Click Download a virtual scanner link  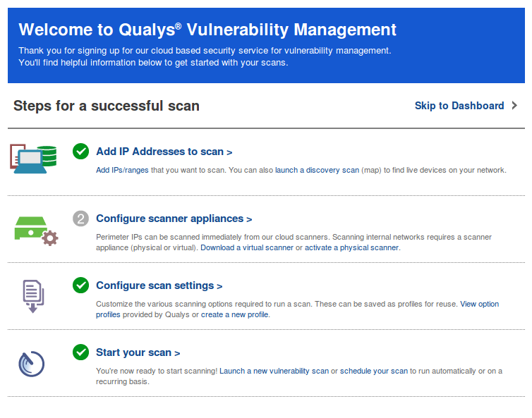pyautogui.click(x=247, y=247)
